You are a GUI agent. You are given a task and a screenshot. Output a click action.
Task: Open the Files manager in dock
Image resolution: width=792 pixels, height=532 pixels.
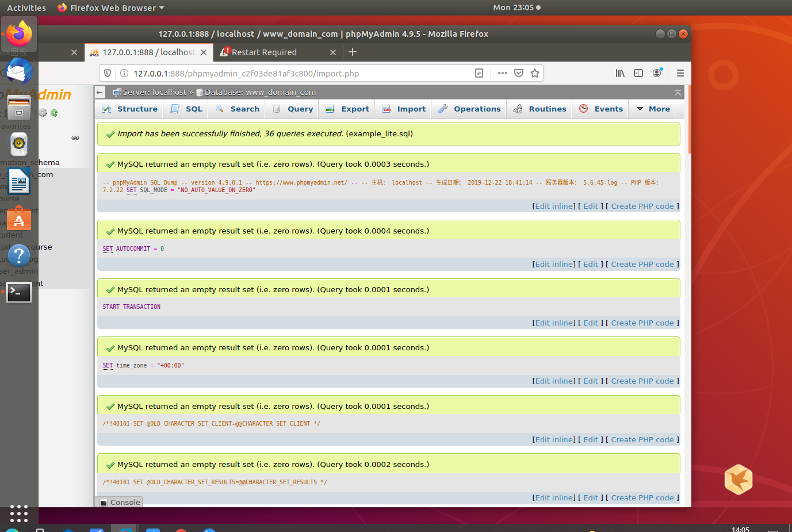[x=19, y=108]
